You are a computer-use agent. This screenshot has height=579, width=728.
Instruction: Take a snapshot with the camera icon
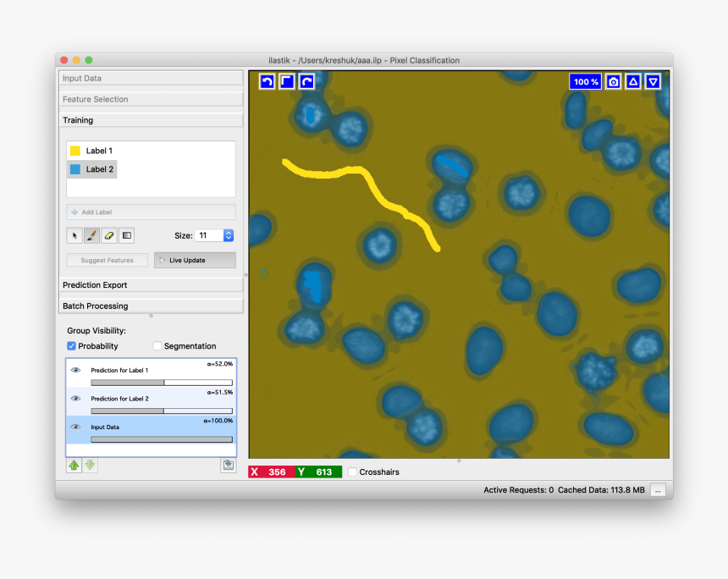pos(613,81)
